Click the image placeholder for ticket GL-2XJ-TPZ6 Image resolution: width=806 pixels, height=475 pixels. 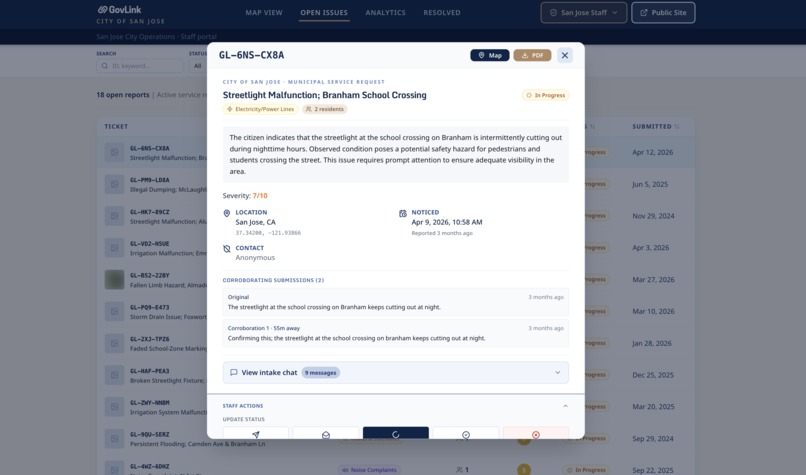(x=115, y=343)
